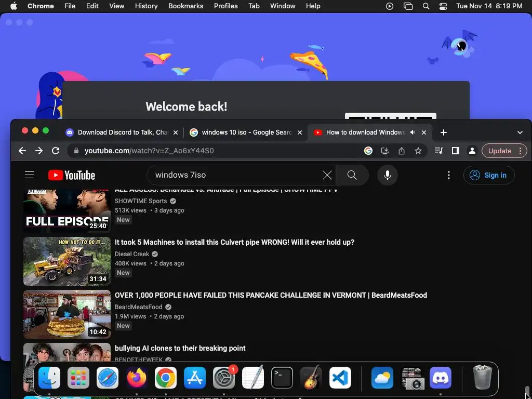Switch to windows 10 iso Google tab
This screenshot has height=399, width=532.
[x=246, y=132]
